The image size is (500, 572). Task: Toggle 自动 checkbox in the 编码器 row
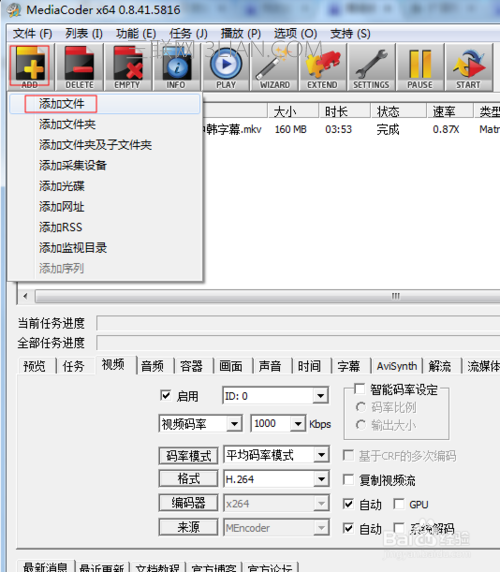[x=348, y=504]
